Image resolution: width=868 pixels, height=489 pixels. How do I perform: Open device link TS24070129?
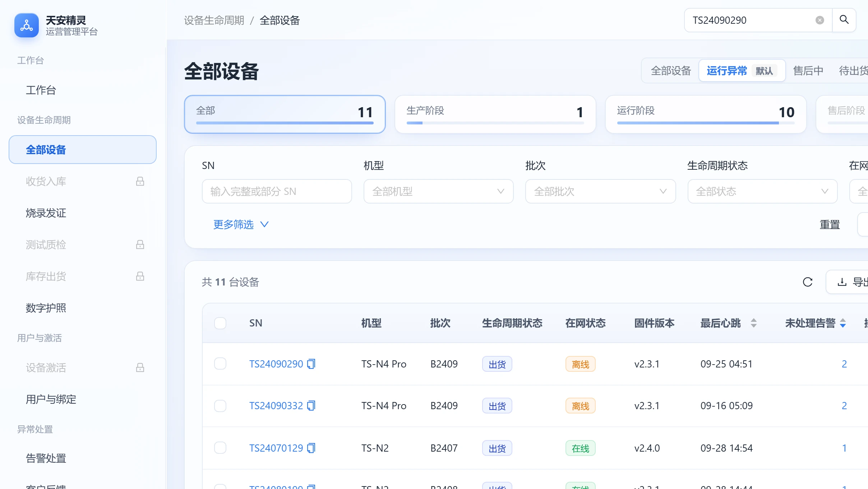(x=276, y=448)
